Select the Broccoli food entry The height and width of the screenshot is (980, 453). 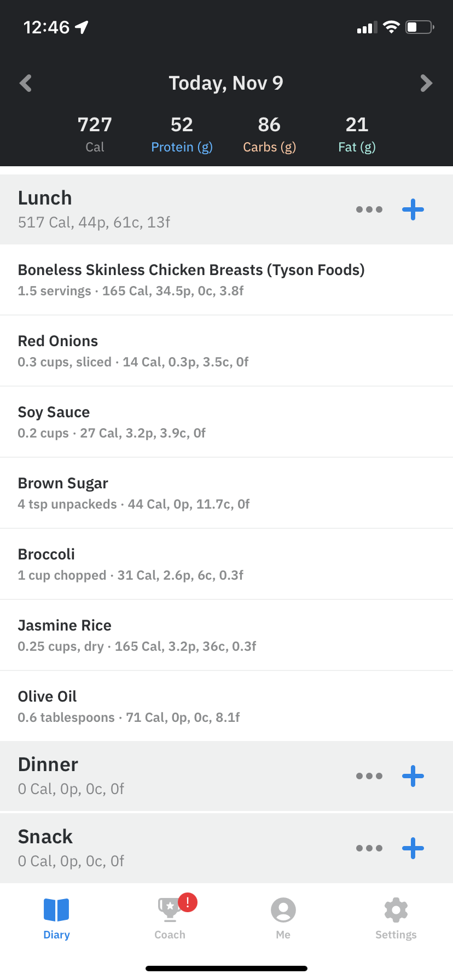pyautogui.click(x=130, y=564)
